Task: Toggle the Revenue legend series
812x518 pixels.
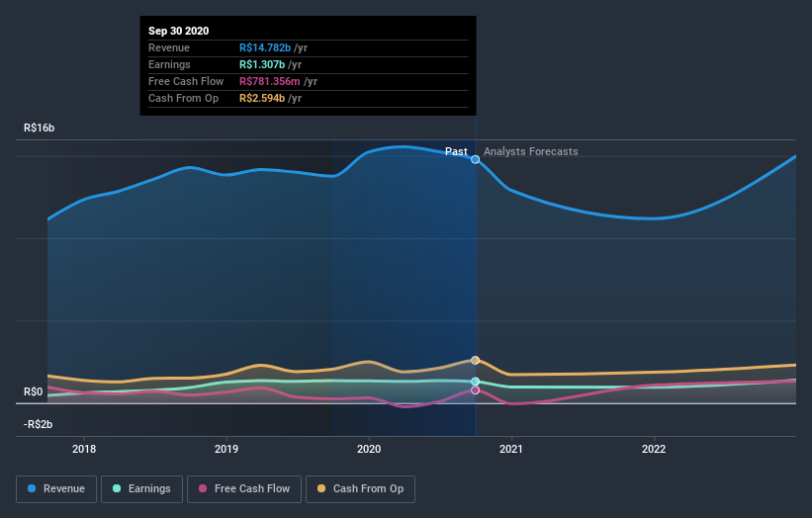Action: coord(56,489)
